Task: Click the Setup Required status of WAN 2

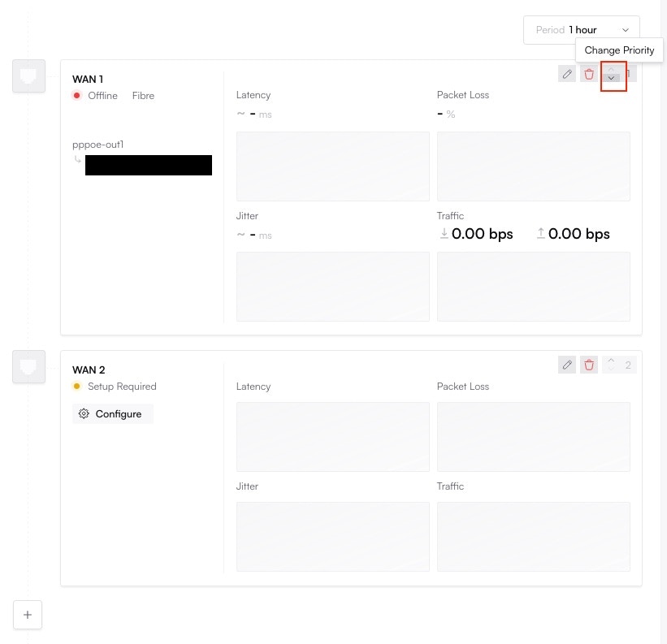Action: (115, 387)
